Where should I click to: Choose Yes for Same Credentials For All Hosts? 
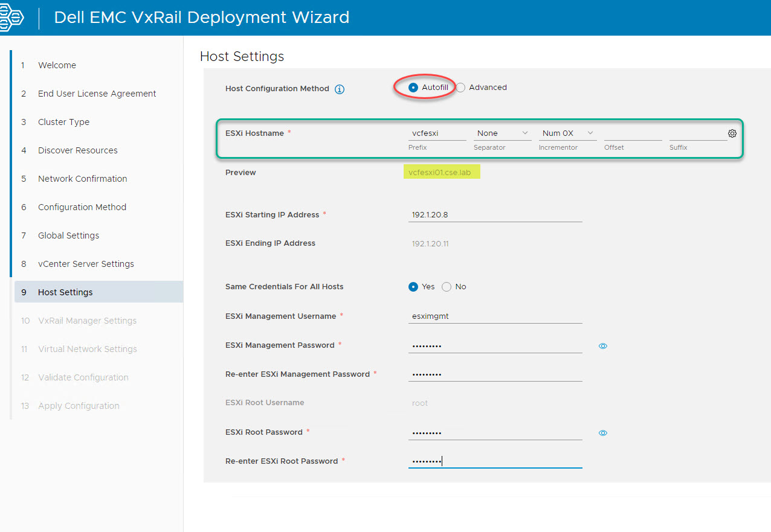click(x=413, y=287)
